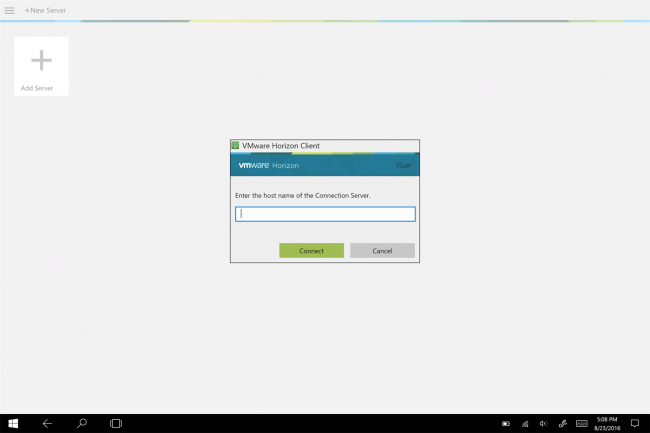Open network settings tray icon
This screenshot has width=650, height=433.
point(525,424)
